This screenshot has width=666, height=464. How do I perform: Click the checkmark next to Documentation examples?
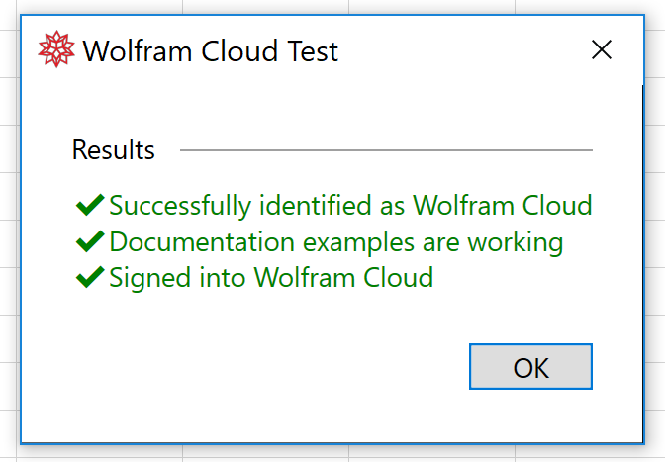pos(90,242)
